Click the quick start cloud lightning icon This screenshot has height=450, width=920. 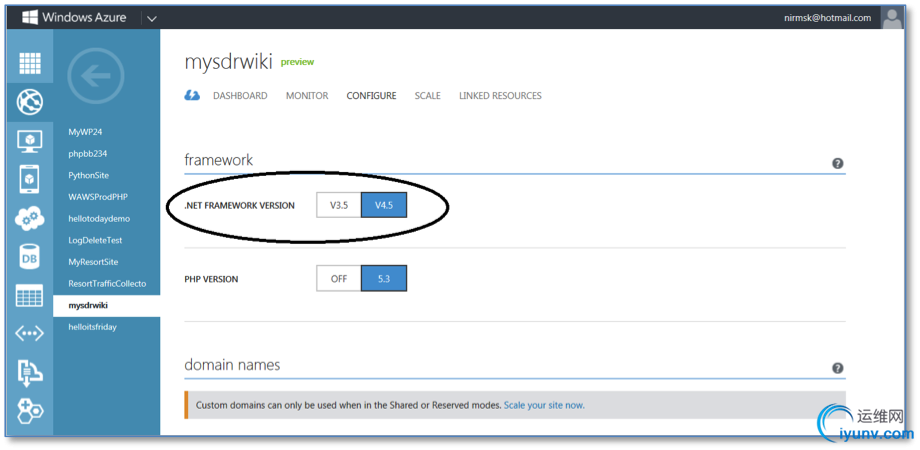(x=192, y=96)
